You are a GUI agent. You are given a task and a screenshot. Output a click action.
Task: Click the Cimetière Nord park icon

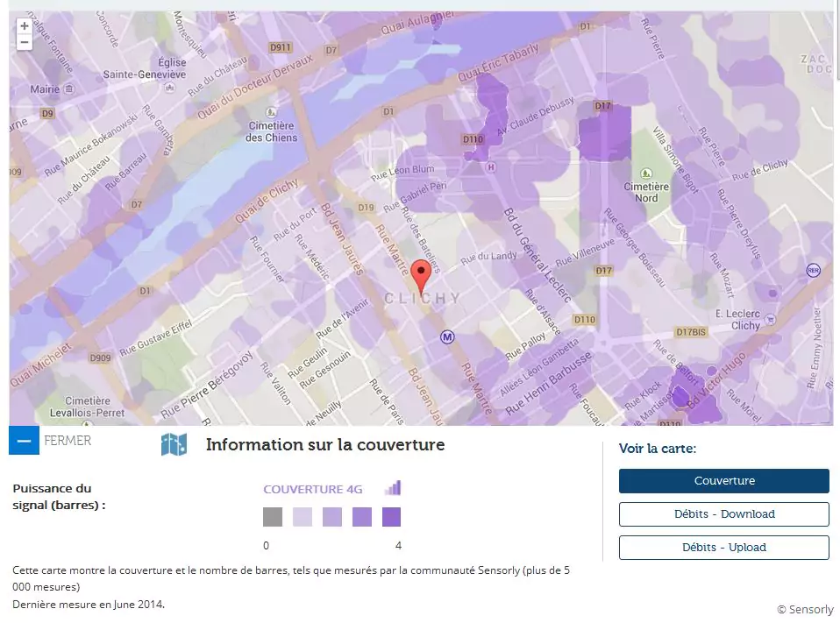tap(647, 173)
